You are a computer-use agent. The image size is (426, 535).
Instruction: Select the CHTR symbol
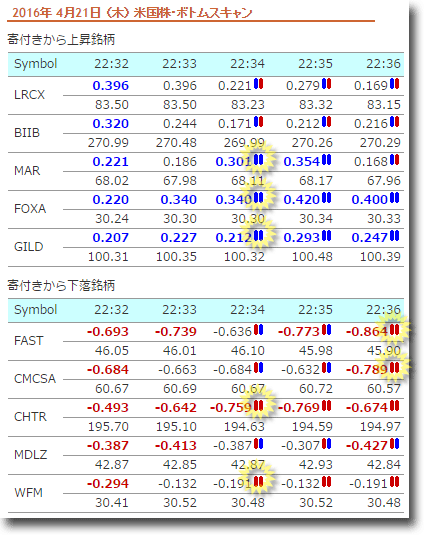point(30,417)
